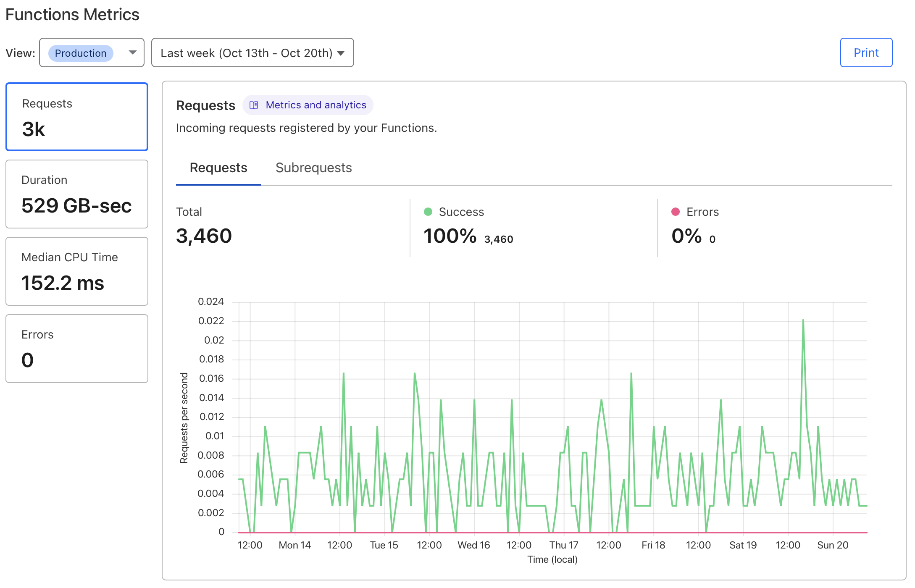Screen dimensions: 915x588
Task: Click the pink Errors legend dot
Action: (676, 212)
